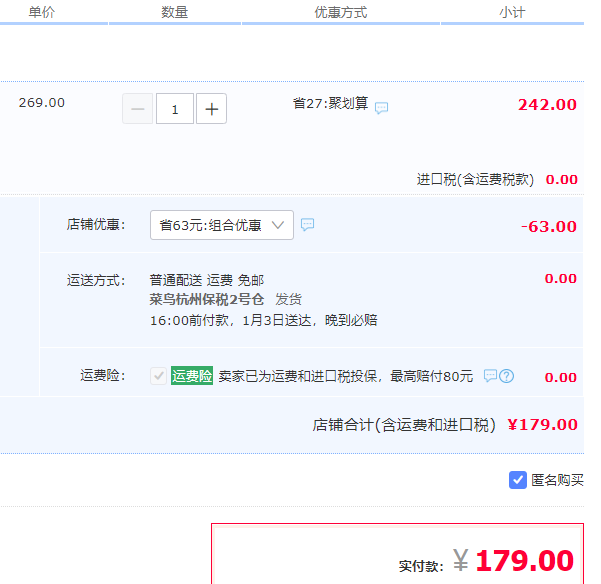This screenshot has height=584, width=601.
Task: Expand the store discount dropdown chevron
Action: (278, 225)
